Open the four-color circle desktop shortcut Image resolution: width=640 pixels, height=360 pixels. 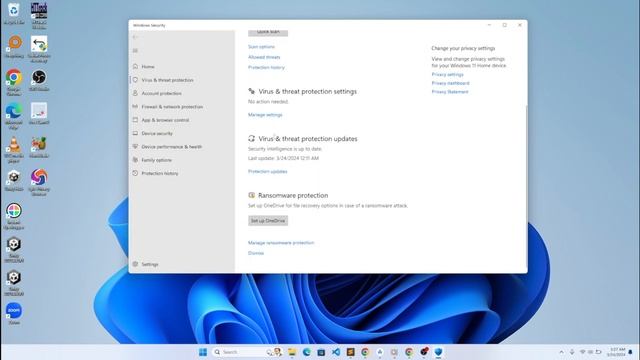click(x=13, y=216)
